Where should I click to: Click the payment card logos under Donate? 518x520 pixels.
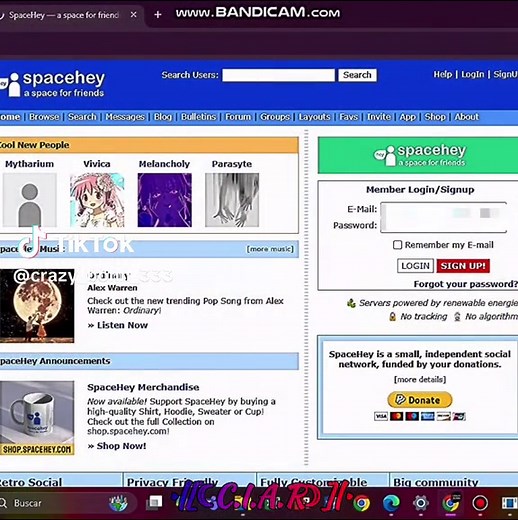[x=420, y=416]
